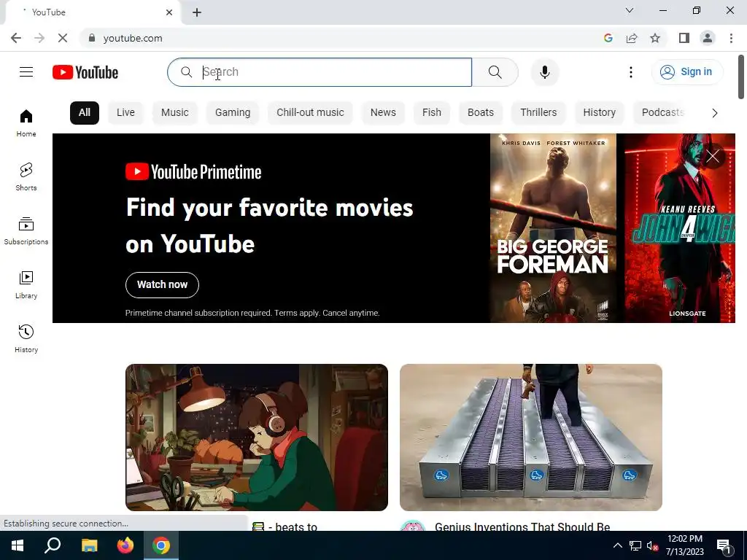Screen dimensions: 747x560
Task: Share this page via share icon
Action: tap(632, 38)
